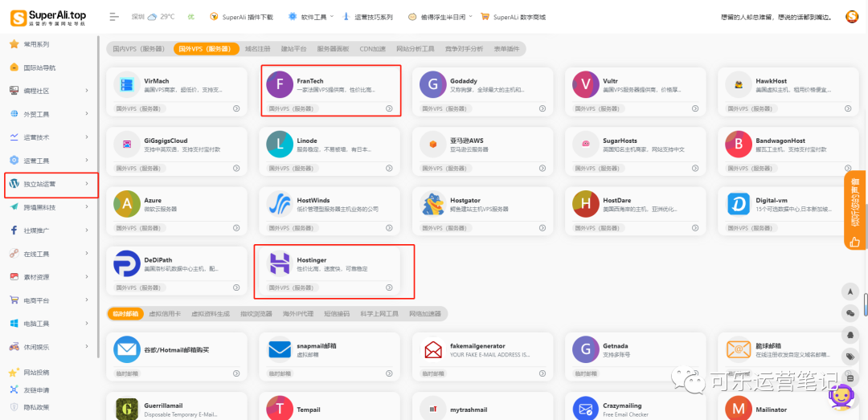Image resolution: width=868 pixels, height=420 pixels.
Task: Open the 亚马逊AWS orange icon
Action: 433,145
